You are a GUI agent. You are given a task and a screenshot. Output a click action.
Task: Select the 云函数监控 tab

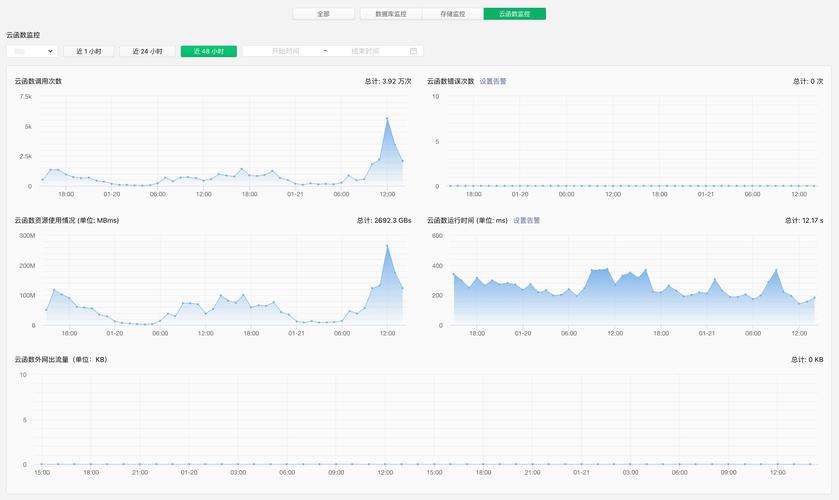[514, 14]
